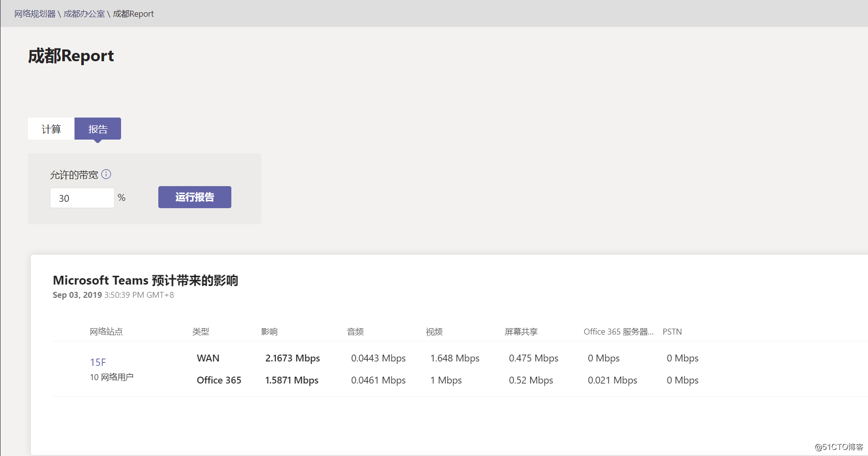Select the 0.52 Mbps screen sharing value

point(531,380)
